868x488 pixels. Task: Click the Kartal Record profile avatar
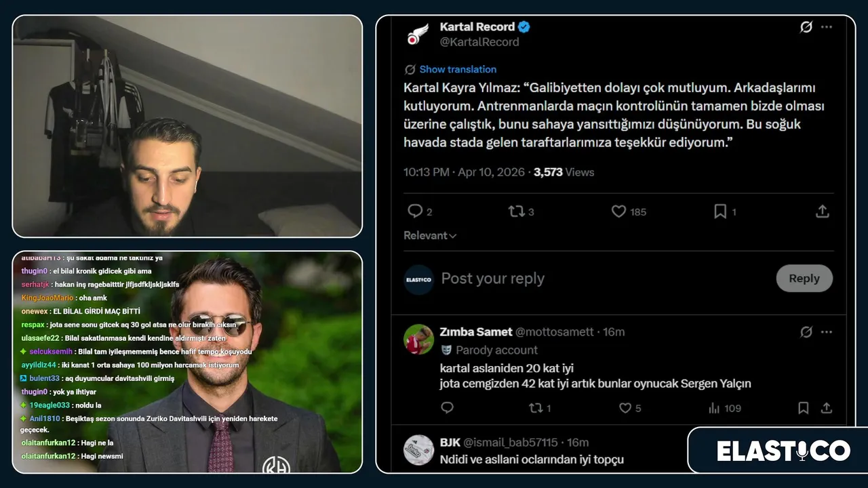418,34
